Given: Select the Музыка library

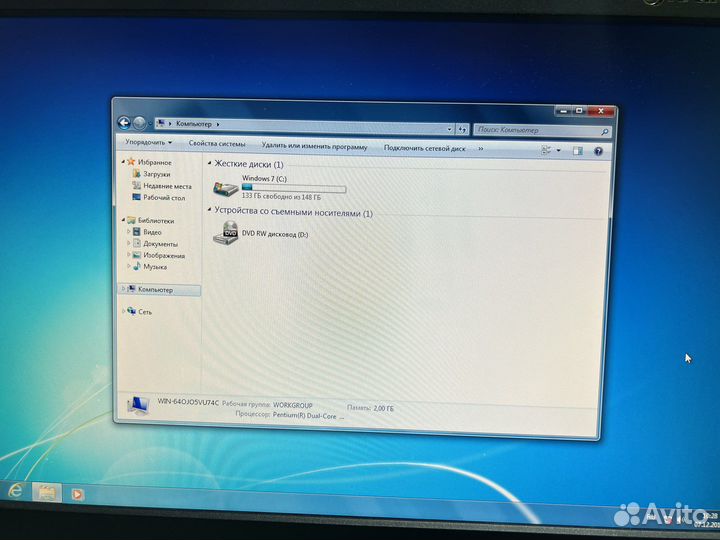Looking at the screenshot, I should point(155,267).
